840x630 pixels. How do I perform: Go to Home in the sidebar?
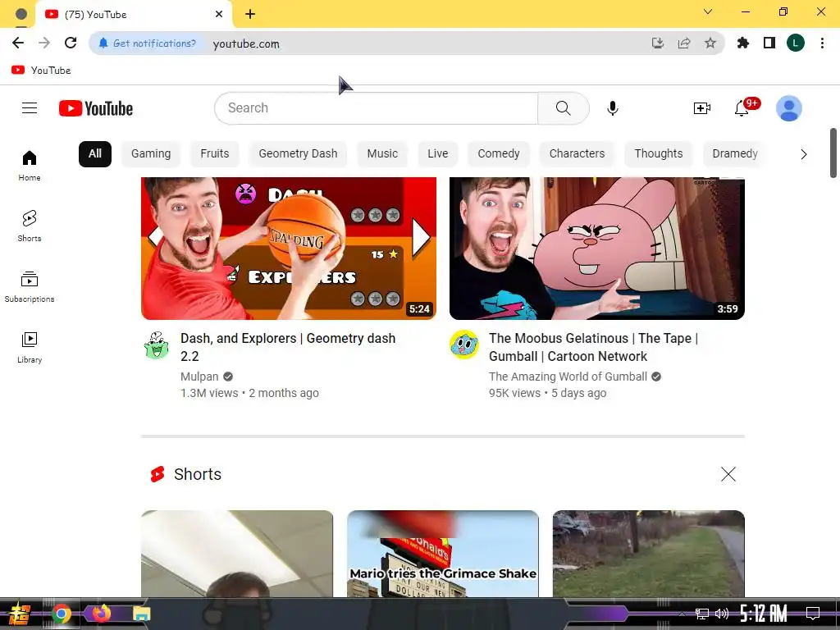pyautogui.click(x=30, y=166)
